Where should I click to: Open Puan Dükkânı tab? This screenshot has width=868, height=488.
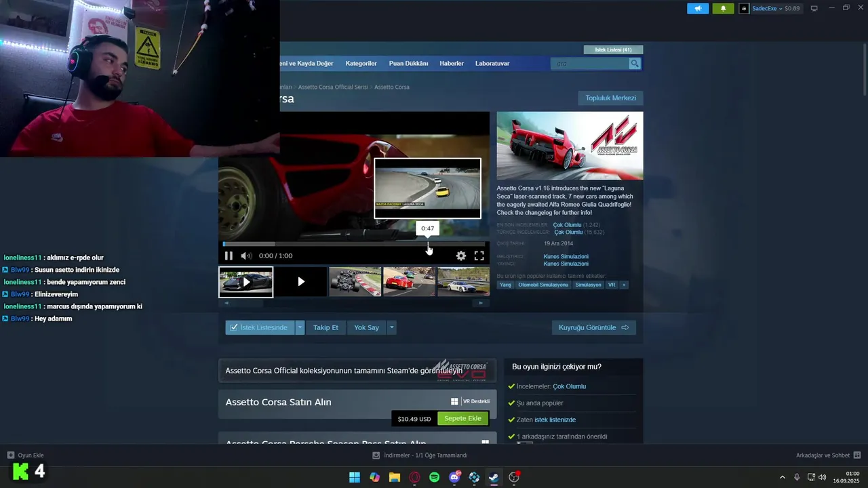click(x=408, y=64)
